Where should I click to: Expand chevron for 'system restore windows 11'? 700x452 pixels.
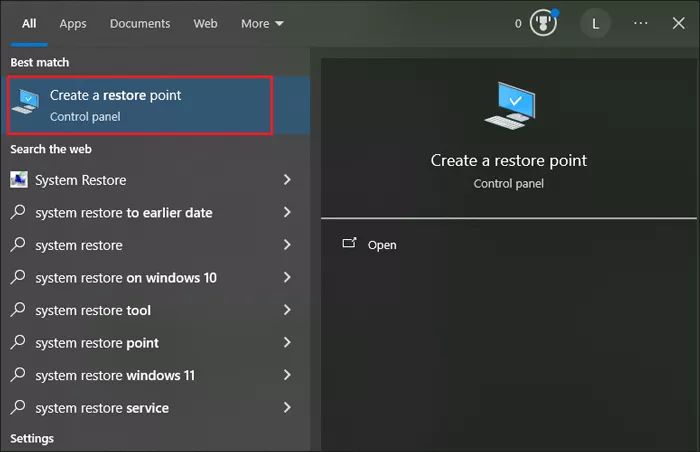pos(287,375)
